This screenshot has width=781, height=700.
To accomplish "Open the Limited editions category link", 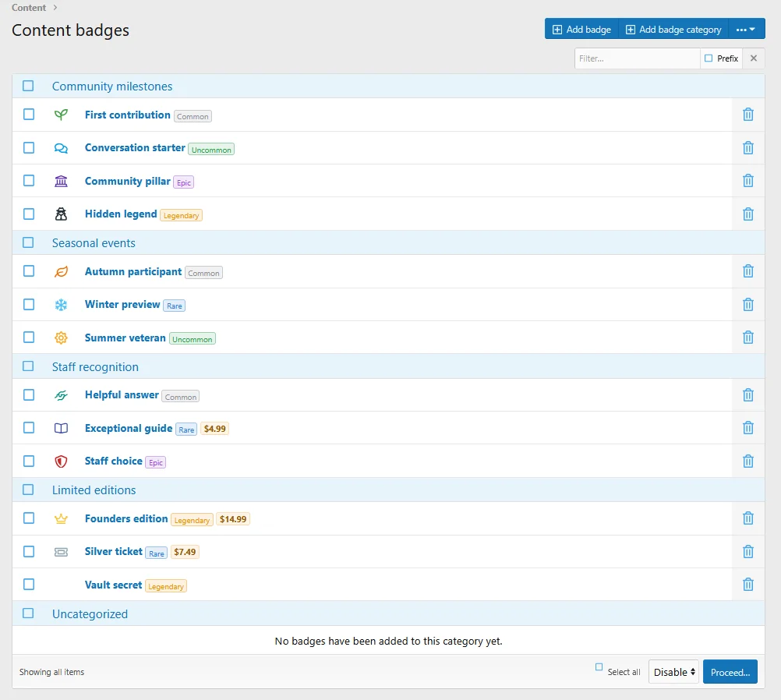I will pos(94,490).
